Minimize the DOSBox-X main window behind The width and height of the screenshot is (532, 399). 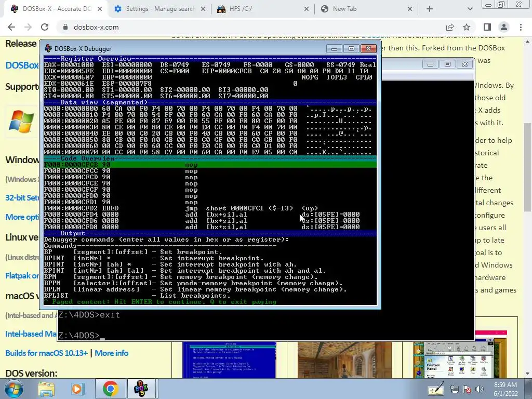pyautogui.click(x=430, y=64)
